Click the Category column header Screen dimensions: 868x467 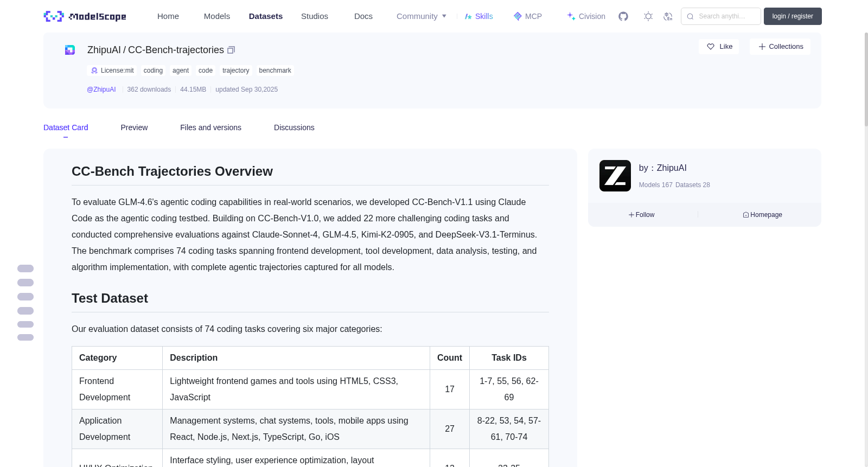click(117, 358)
